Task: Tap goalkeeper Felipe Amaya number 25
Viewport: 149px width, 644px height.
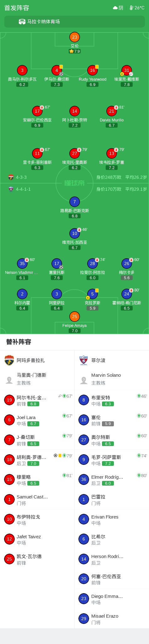Action: (x=75, y=317)
